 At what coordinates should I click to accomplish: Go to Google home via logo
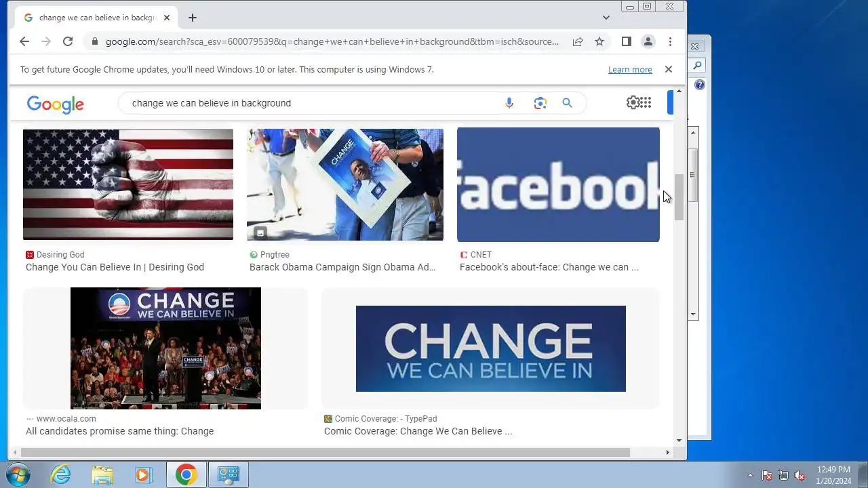coord(56,104)
